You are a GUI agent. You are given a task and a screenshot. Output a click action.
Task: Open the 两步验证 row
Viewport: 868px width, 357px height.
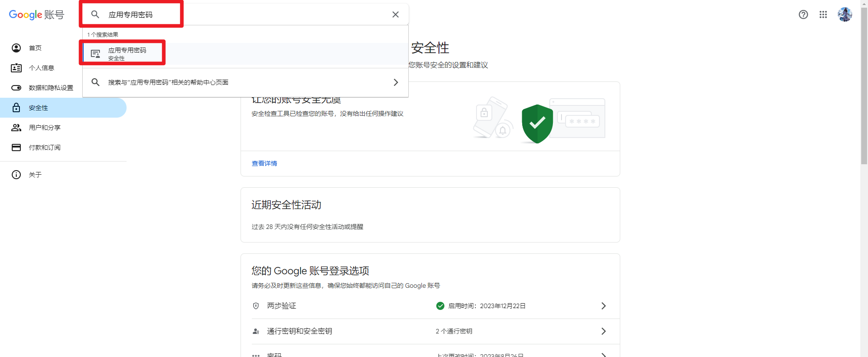click(x=430, y=306)
